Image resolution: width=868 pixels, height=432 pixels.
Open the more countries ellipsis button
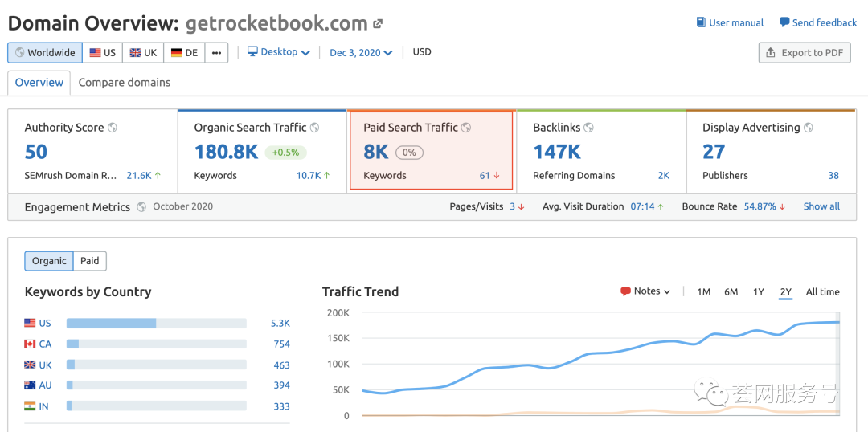[x=216, y=53]
